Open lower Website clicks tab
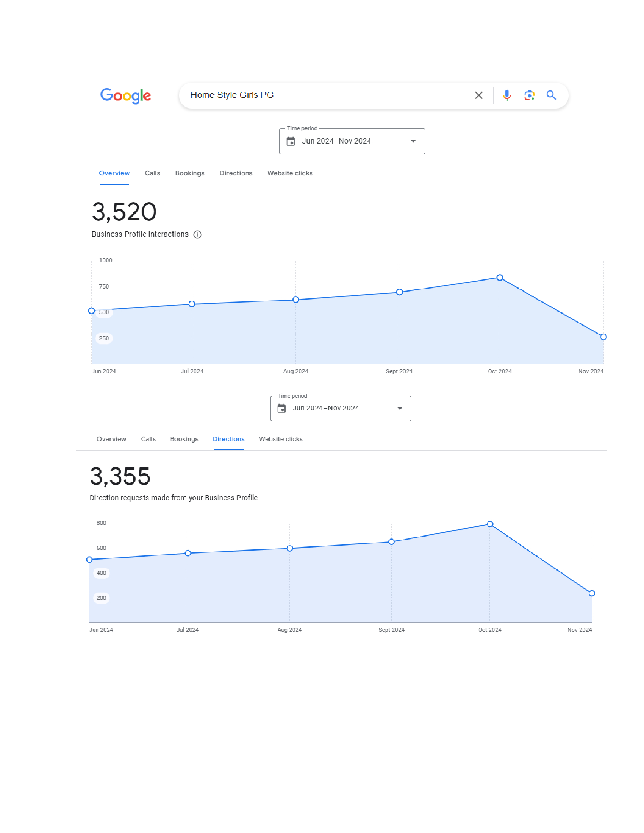 (280, 439)
